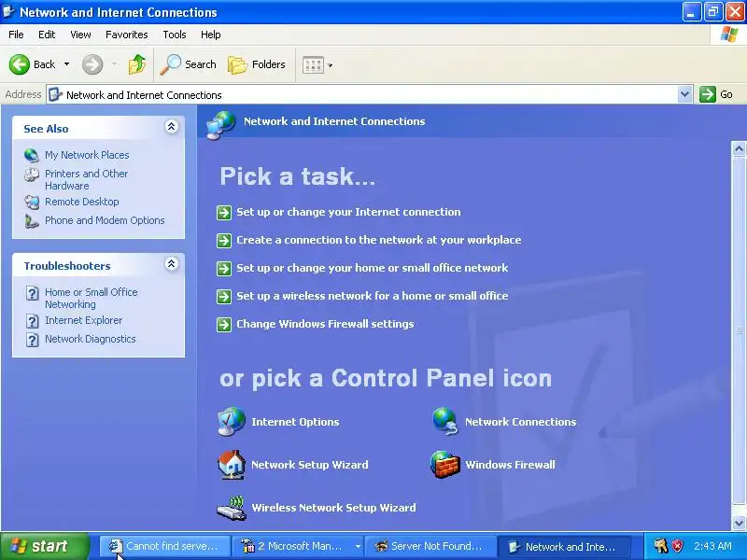Click the vertical scrollbar thumb
The image size is (747, 560).
tap(739, 330)
